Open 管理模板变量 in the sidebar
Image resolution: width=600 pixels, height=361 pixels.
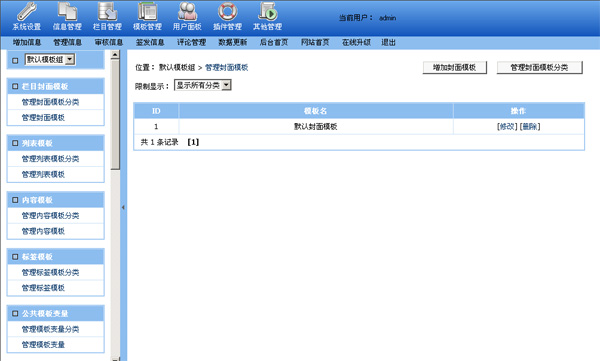click(x=43, y=345)
